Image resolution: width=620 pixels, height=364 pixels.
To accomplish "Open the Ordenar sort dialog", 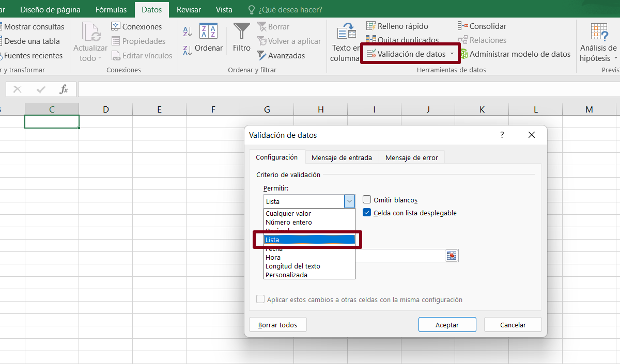I will click(209, 38).
